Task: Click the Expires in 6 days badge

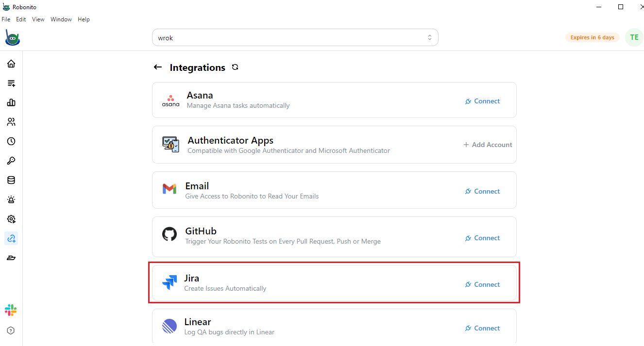Action: [x=592, y=37]
